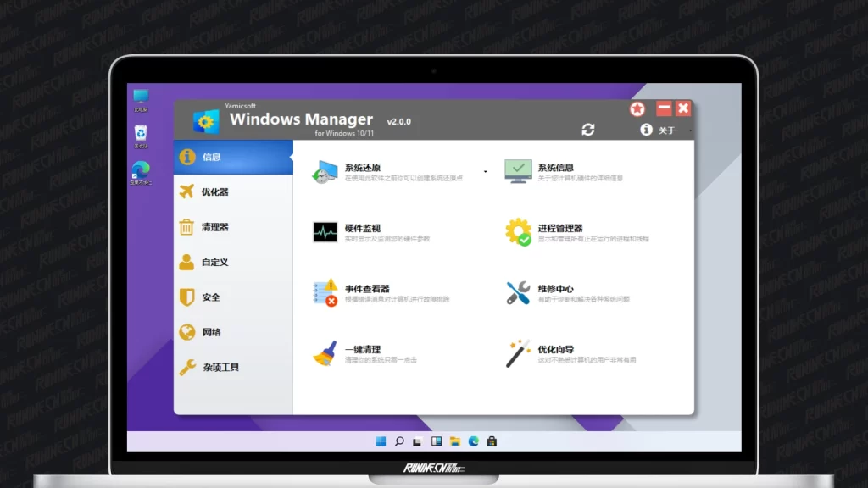Open the Network (网络) sidebar tab
Image resolution: width=868 pixels, height=488 pixels.
[x=212, y=332]
